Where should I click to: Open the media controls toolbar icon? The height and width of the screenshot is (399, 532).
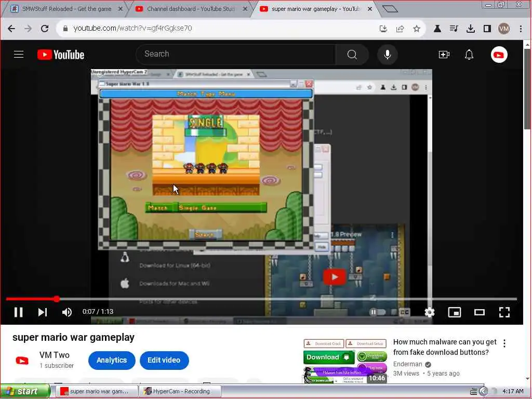pos(454,29)
